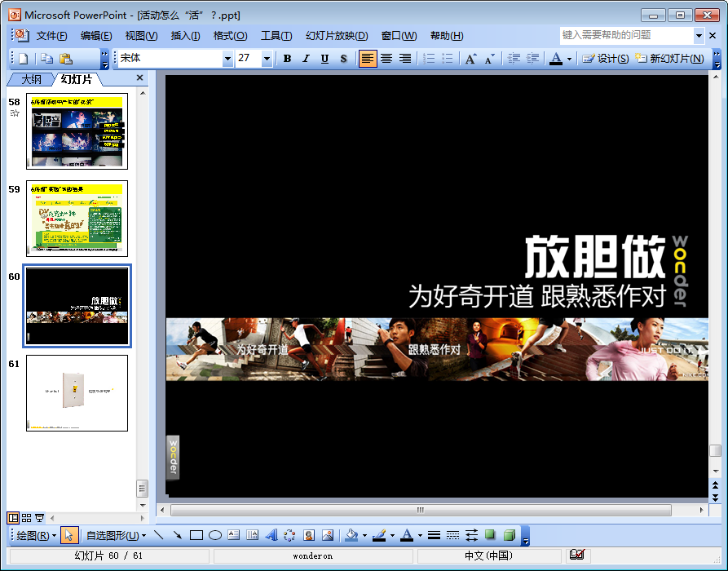Toggle Underline formatting
The image size is (728, 571).
click(x=324, y=59)
